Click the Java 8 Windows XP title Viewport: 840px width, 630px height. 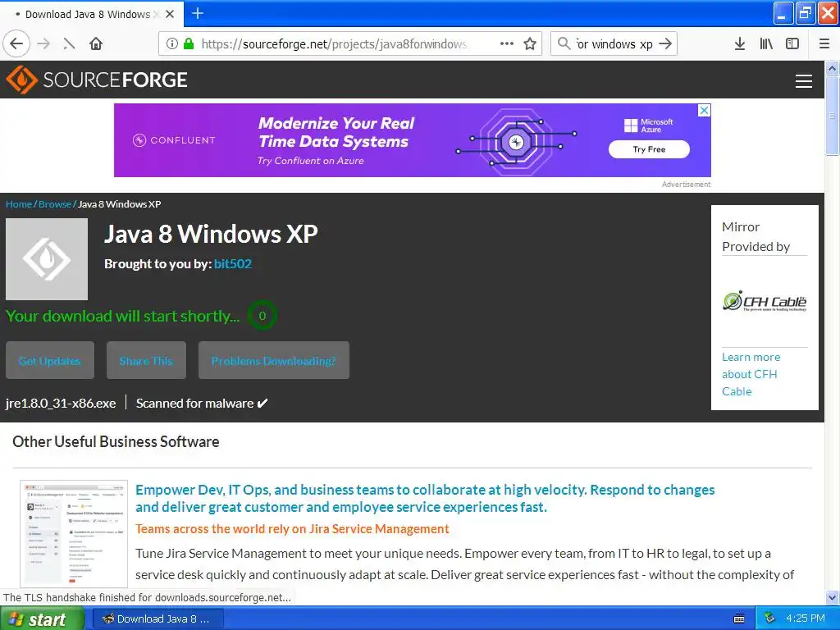pos(211,234)
